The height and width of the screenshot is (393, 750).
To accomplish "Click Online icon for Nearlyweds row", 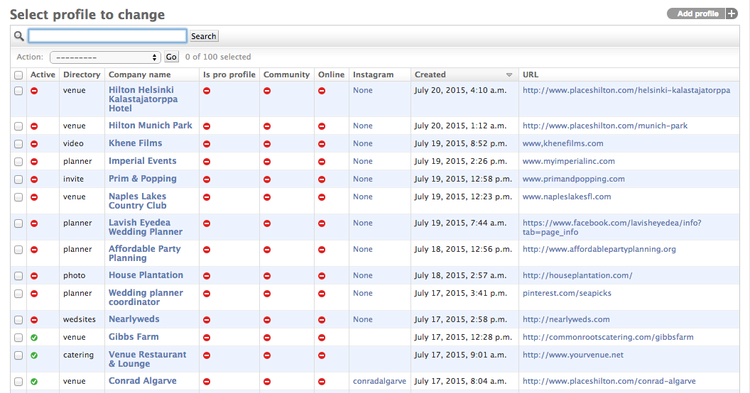I will [322, 320].
